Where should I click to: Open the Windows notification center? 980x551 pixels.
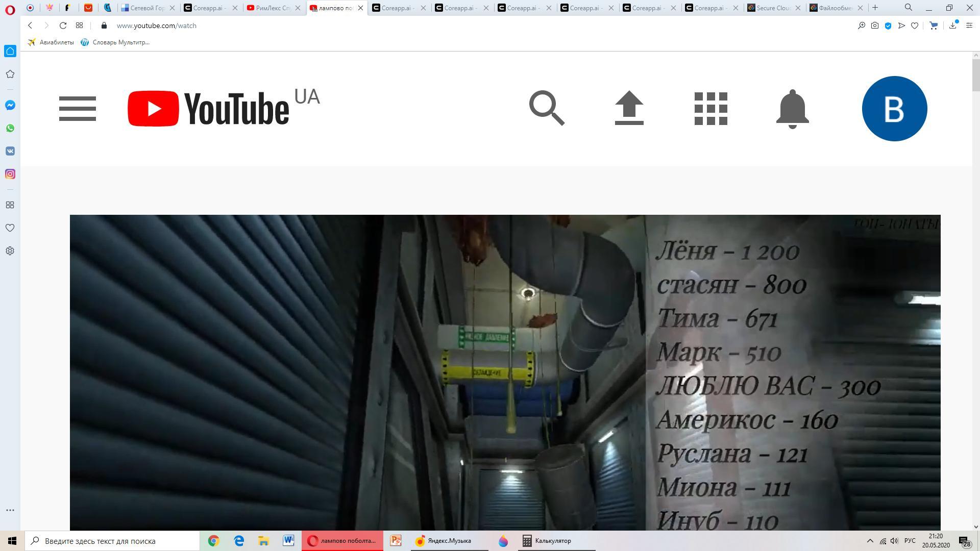[964, 541]
